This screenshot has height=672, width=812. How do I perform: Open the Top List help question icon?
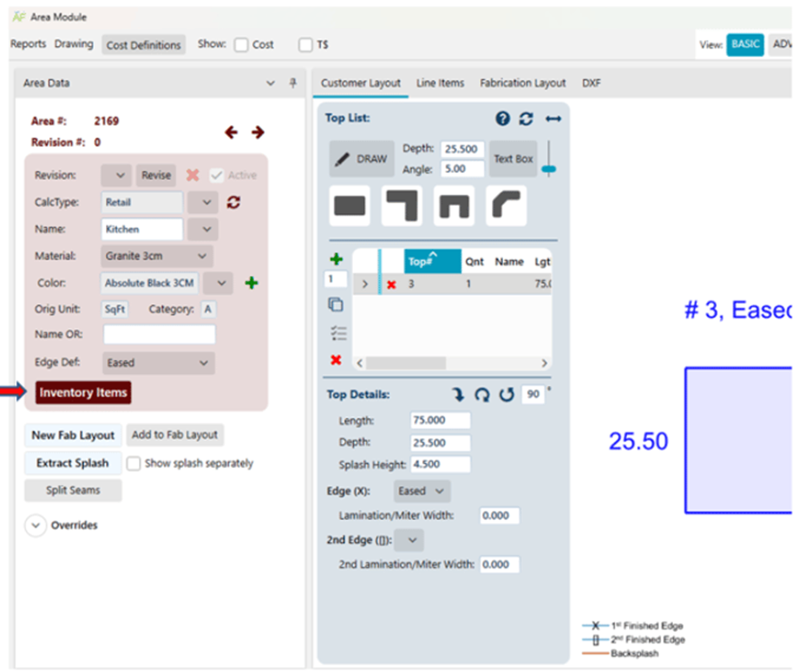click(502, 118)
